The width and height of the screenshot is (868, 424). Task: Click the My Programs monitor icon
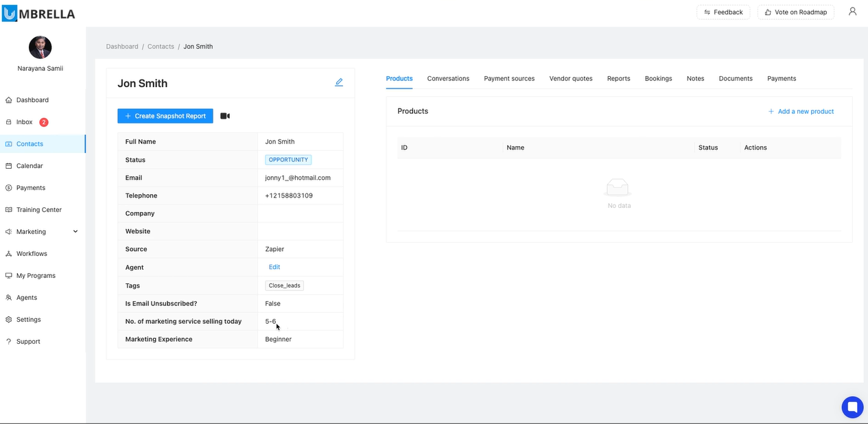[9, 276]
